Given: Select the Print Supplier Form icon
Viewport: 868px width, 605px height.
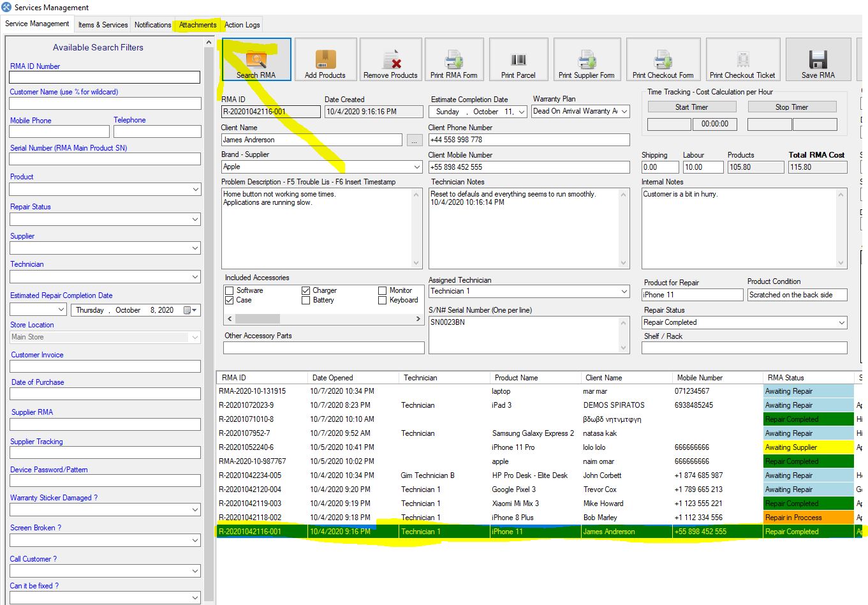Looking at the screenshot, I should pos(587,59).
